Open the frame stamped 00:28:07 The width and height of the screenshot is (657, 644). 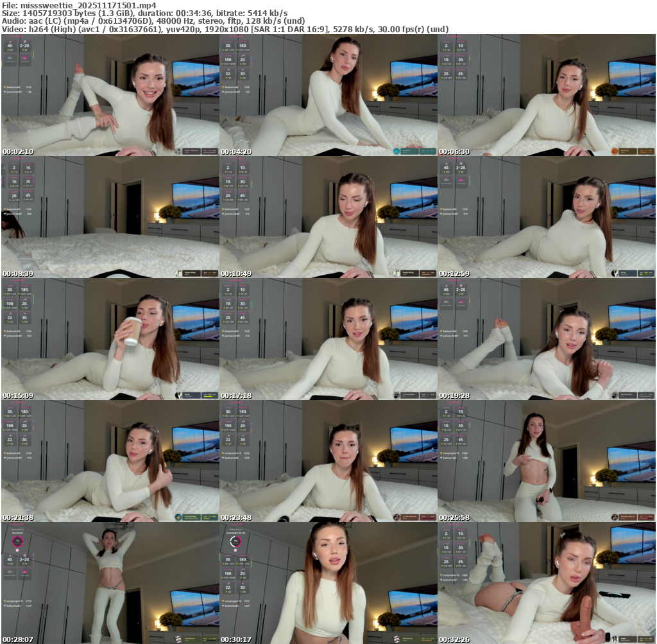pyautogui.click(x=110, y=583)
